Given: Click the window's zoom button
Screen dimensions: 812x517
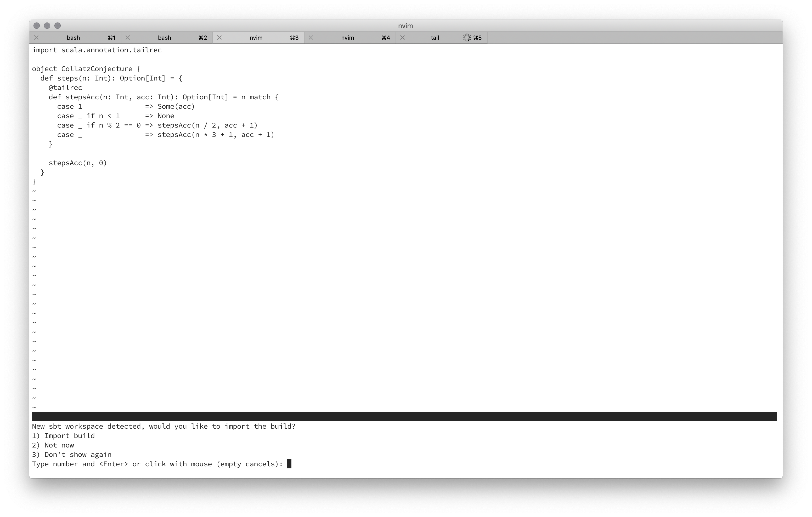Looking at the screenshot, I should click(58, 26).
